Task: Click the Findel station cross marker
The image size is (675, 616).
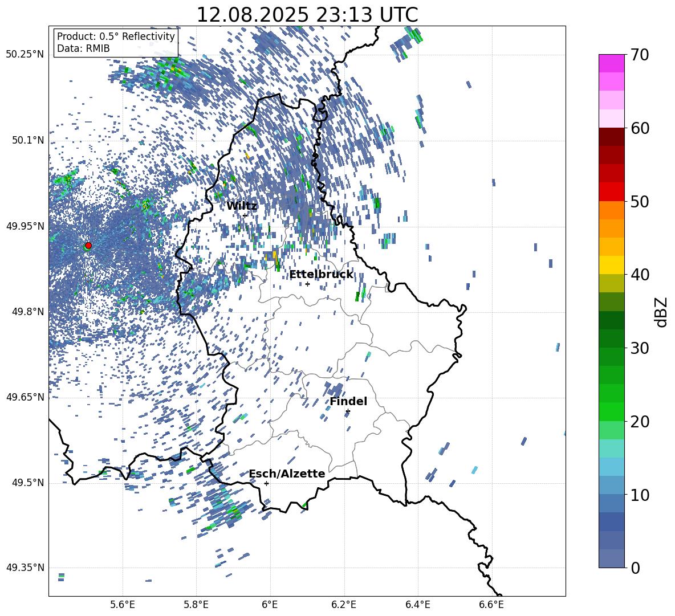Action: [x=348, y=411]
